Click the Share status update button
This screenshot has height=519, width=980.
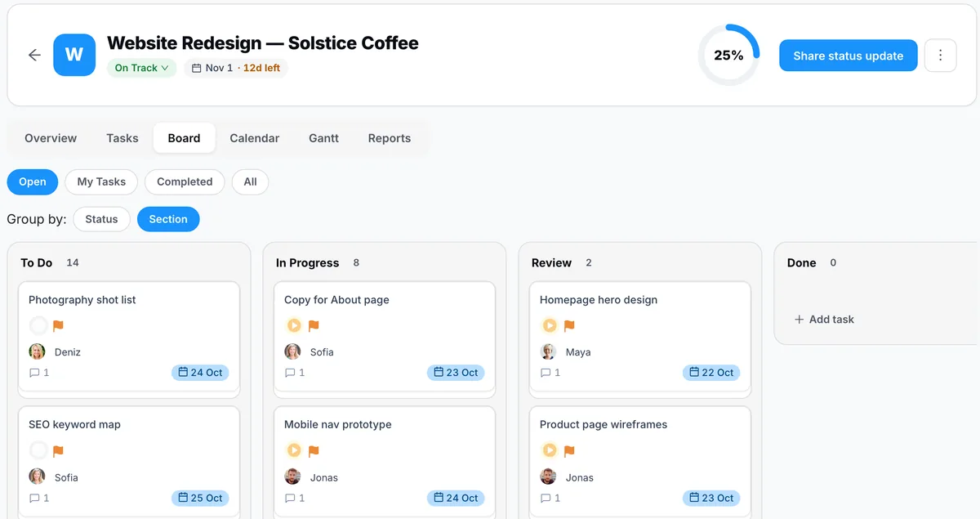pos(849,56)
